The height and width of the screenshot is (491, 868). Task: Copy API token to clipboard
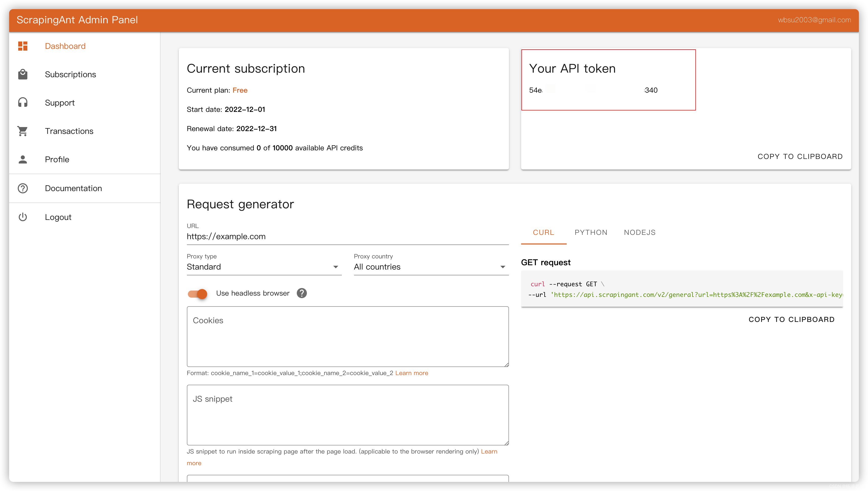[x=800, y=156]
